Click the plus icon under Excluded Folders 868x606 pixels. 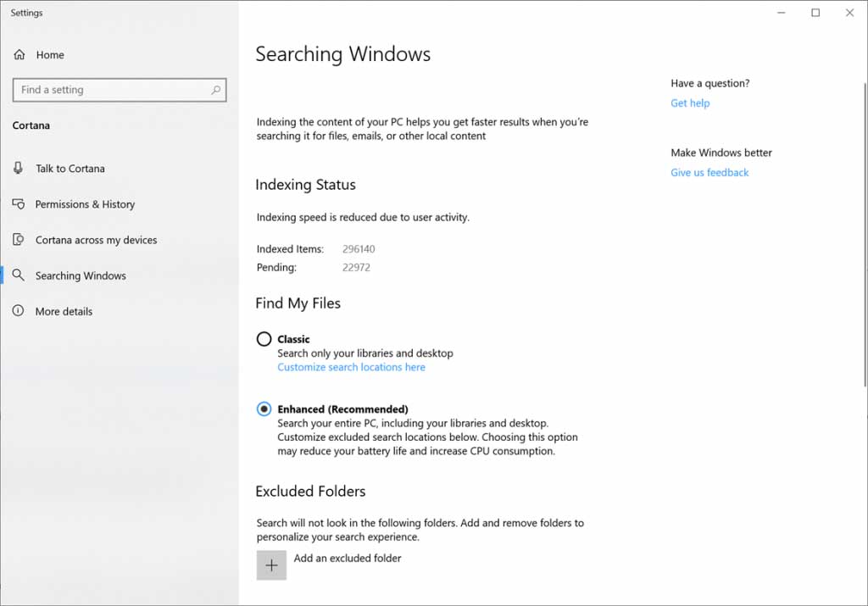(x=271, y=564)
